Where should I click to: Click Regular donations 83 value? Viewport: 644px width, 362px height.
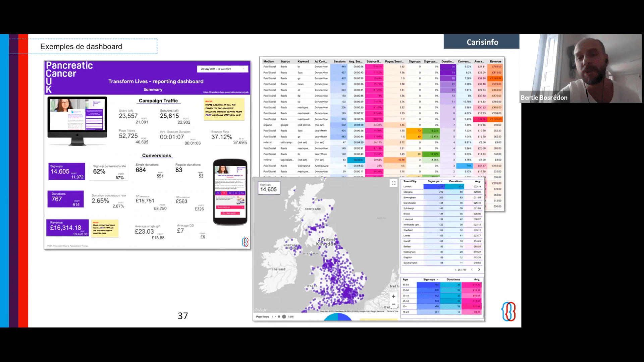(x=179, y=170)
